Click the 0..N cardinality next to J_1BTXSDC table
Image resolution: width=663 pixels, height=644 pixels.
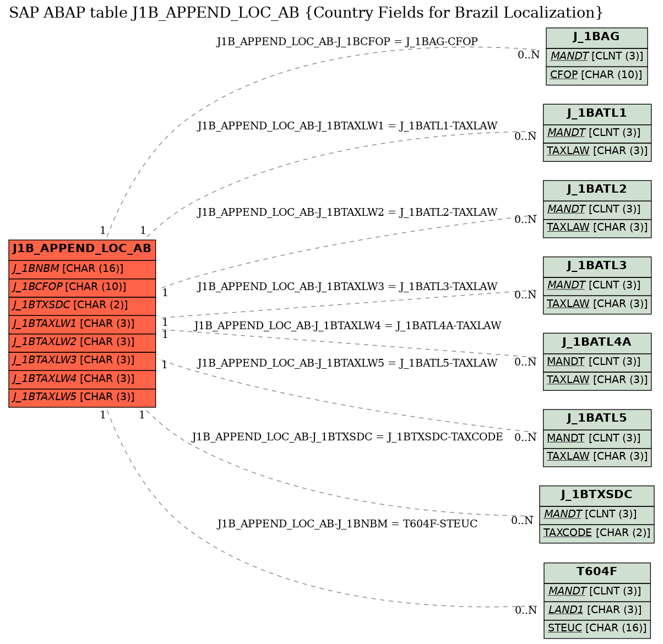point(522,521)
